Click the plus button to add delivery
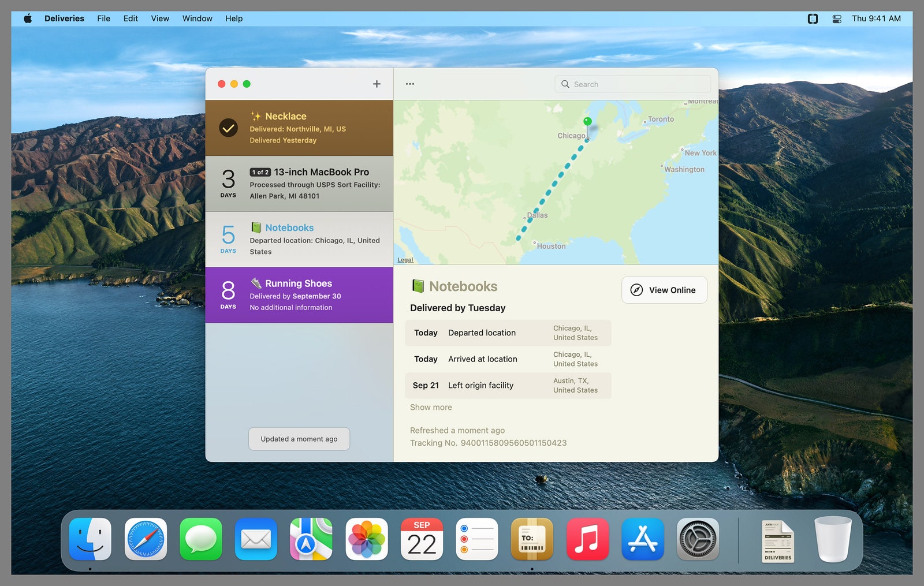924x586 pixels. [x=377, y=84]
